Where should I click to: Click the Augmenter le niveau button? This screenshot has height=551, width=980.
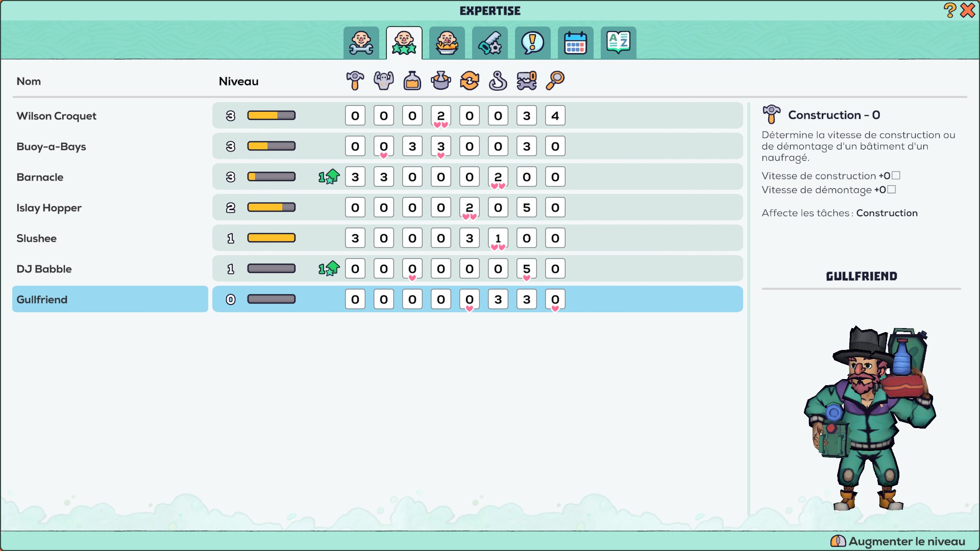coord(898,541)
